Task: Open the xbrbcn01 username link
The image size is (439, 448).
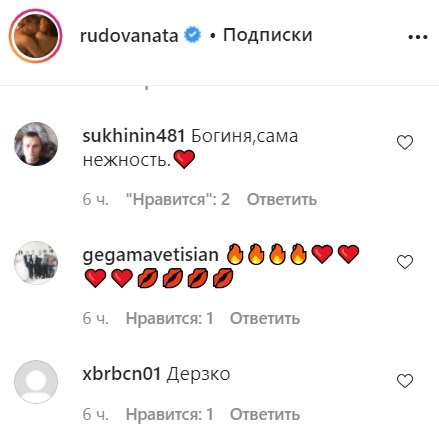Action: (x=122, y=374)
